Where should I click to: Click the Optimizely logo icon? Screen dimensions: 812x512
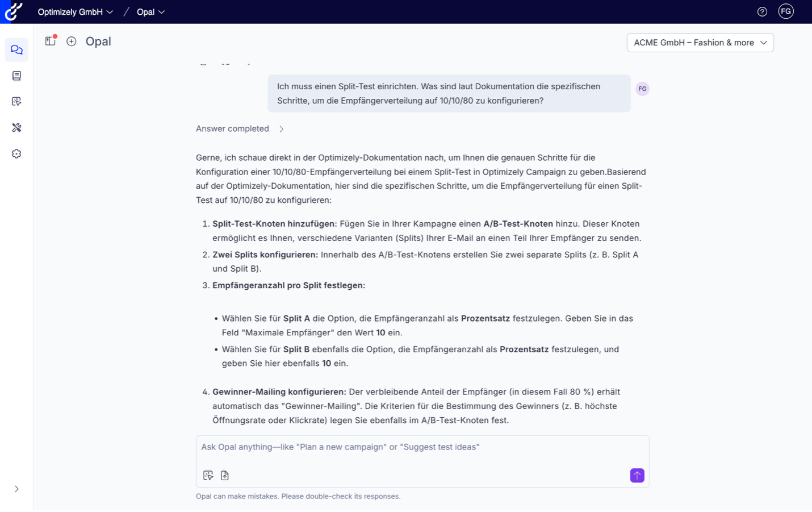14,11
